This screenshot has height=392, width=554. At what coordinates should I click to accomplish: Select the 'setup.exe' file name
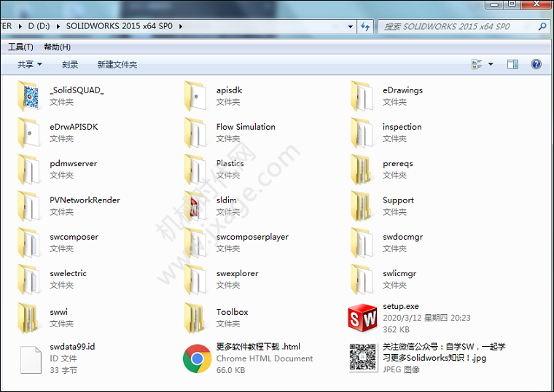click(401, 306)
